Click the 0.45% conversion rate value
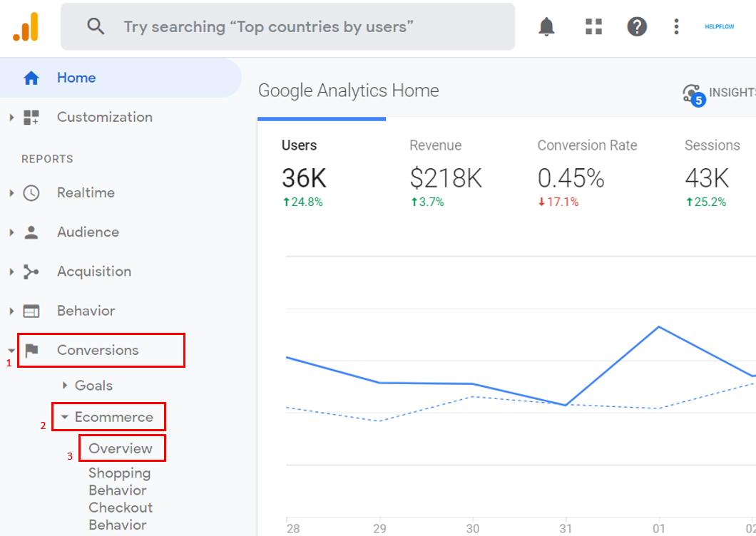Screen dimensions: 756x536 pos(571,178)
